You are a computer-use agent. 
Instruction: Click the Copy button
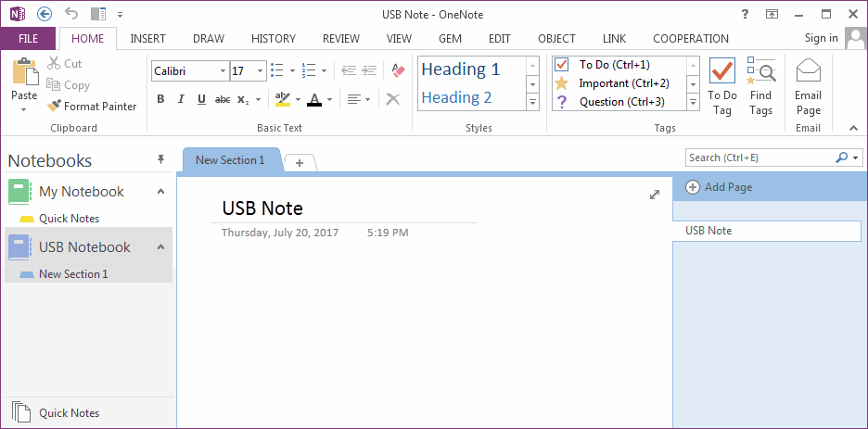point(68,85)
